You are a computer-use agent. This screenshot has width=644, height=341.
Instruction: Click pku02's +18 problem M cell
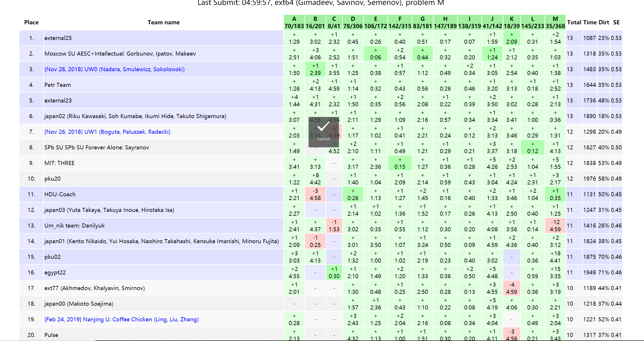(555, 257)
